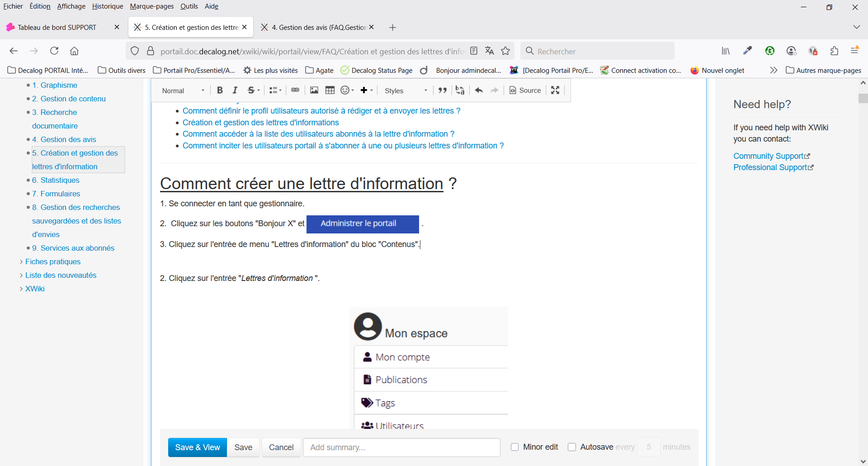Toggle bold formatting in the editor toolbar
The height and width of the screenshot is (466, 868).
click(220, 90)
